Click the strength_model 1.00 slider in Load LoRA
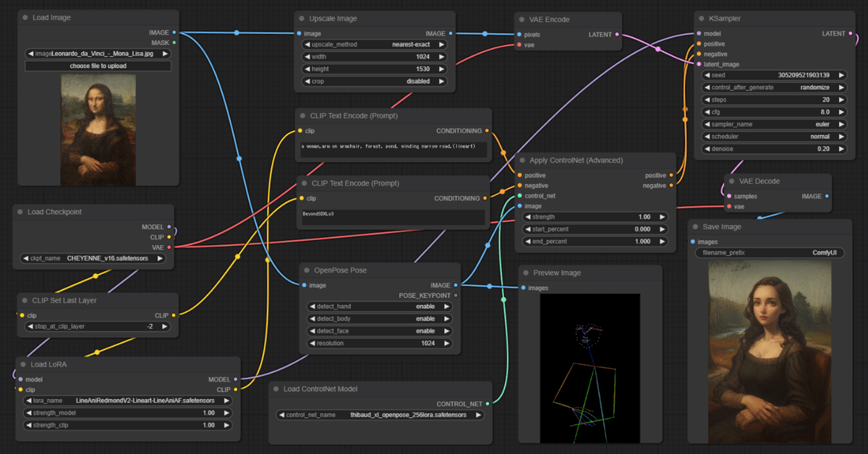Screen dimensions: 868x454 [x=129, y=413]
